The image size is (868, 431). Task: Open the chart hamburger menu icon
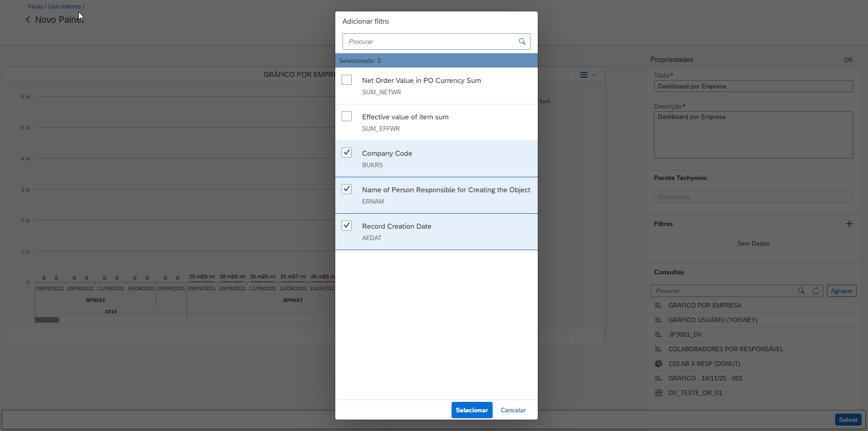pos(583,75)
